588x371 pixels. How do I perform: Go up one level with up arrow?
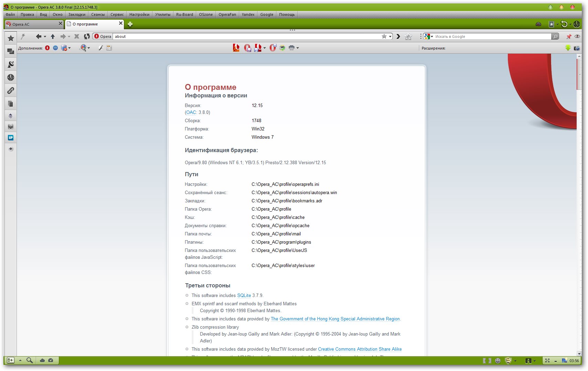[x=53, y=36]
